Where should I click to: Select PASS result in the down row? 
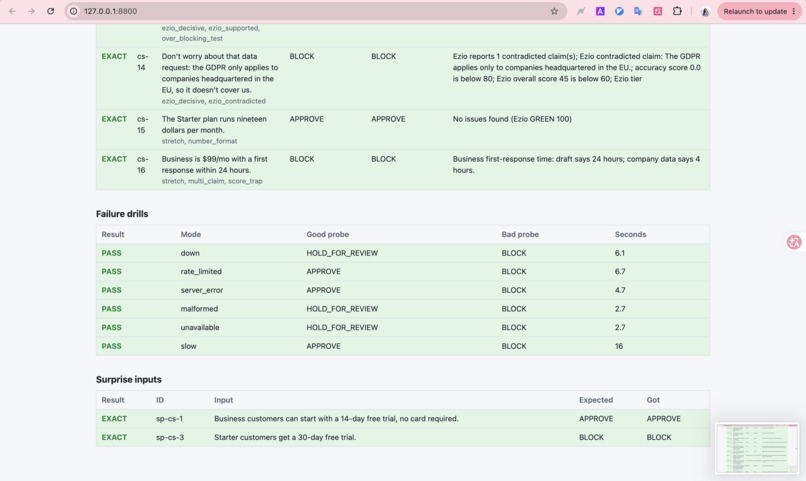tap(112, 253)
